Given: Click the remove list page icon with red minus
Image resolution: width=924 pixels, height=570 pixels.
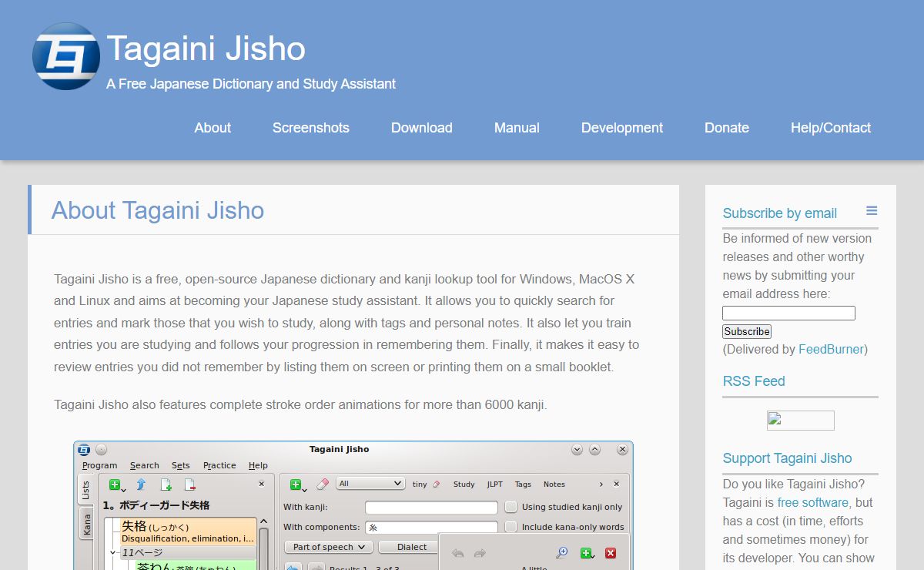Looking at the screenshot, I should tap(189, 484).
